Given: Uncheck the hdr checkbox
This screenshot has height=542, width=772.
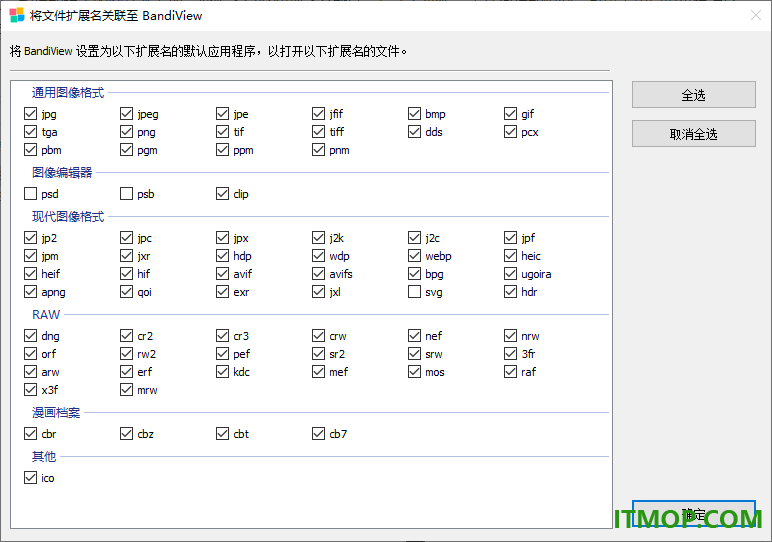Looking at the screenshot, I should click(511, 292).
